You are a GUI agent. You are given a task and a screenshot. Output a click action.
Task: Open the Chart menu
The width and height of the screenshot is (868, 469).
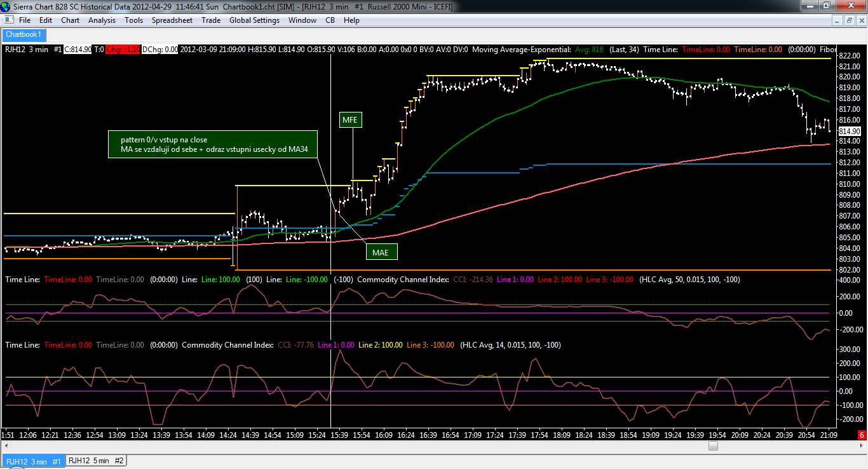tap(71, 20)
